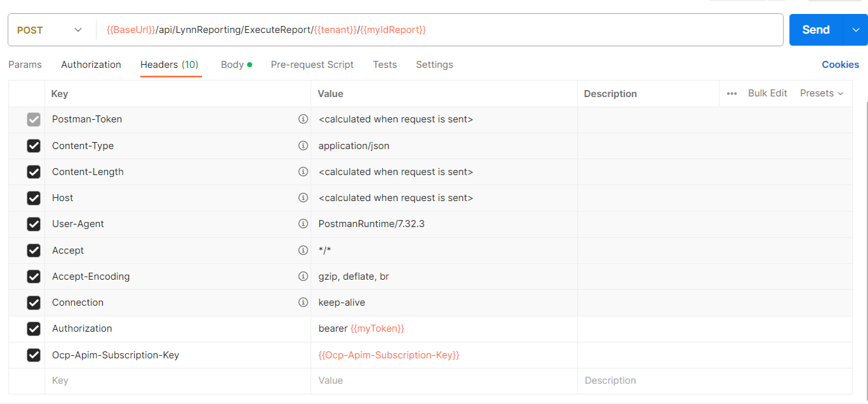Uncheck the Authorization header checkbox
Screen dimensions: 868x404
pos(34,329)
